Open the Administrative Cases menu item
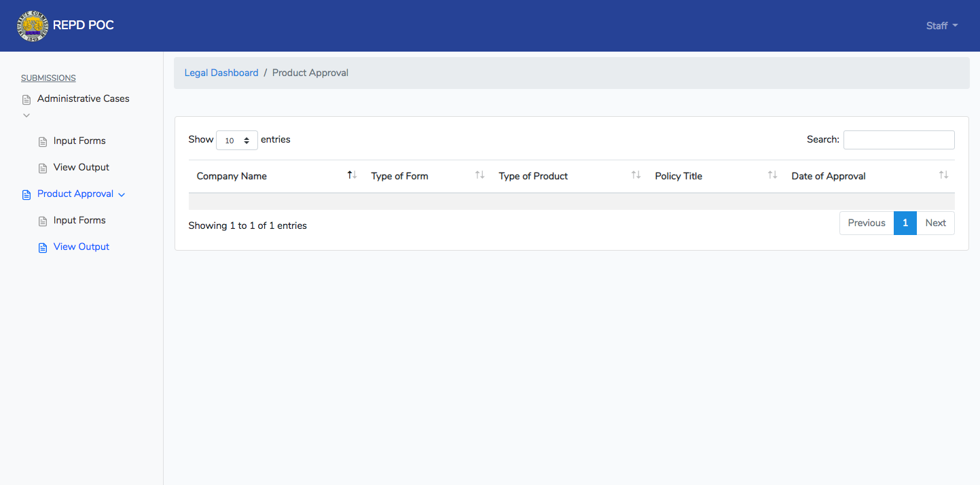The width and height of the screenshot is (980, 485). point(84,98)
